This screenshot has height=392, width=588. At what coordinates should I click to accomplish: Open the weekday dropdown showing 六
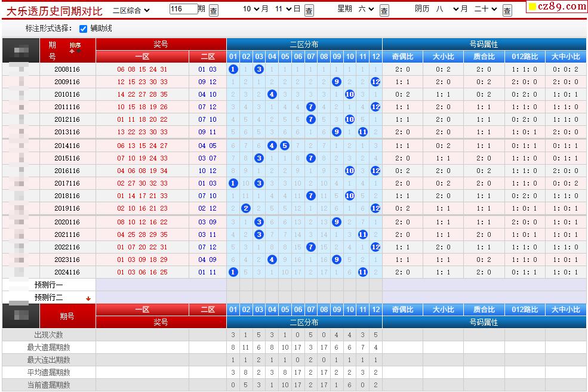pos(366,10)
